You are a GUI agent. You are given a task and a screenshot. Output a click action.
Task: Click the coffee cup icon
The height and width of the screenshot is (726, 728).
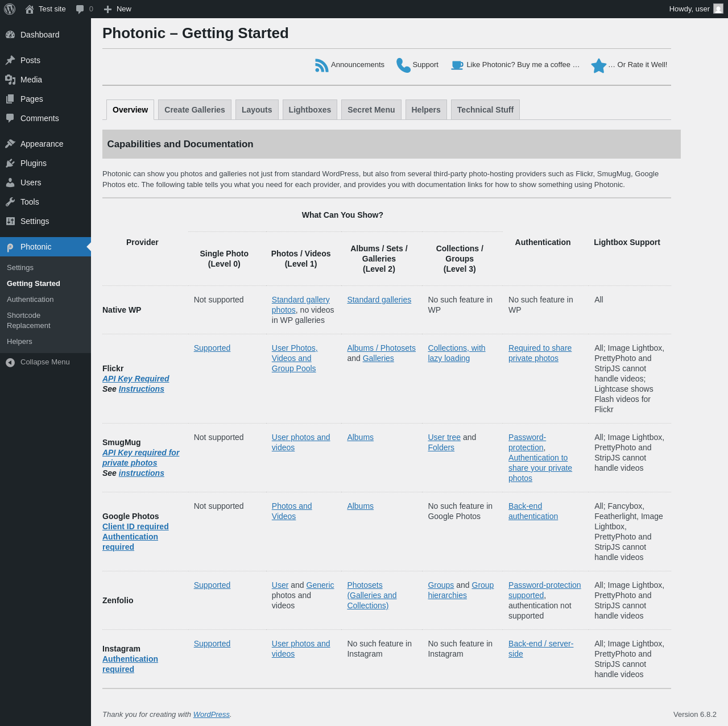pos(457,65)
